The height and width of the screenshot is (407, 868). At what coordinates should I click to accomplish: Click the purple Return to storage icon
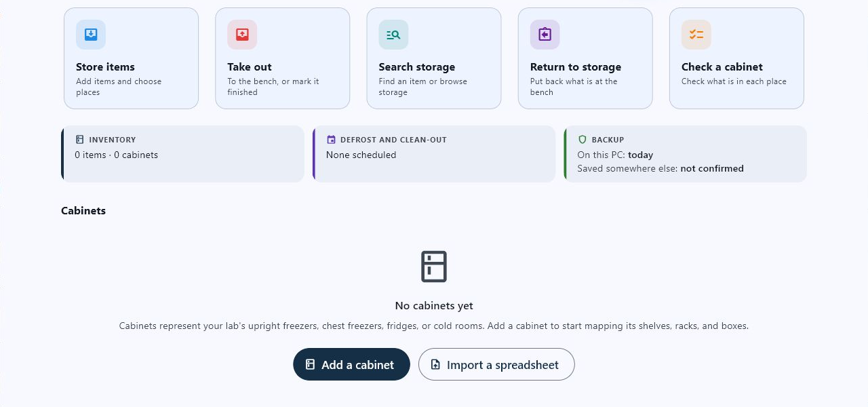click(x=545, y=35)
